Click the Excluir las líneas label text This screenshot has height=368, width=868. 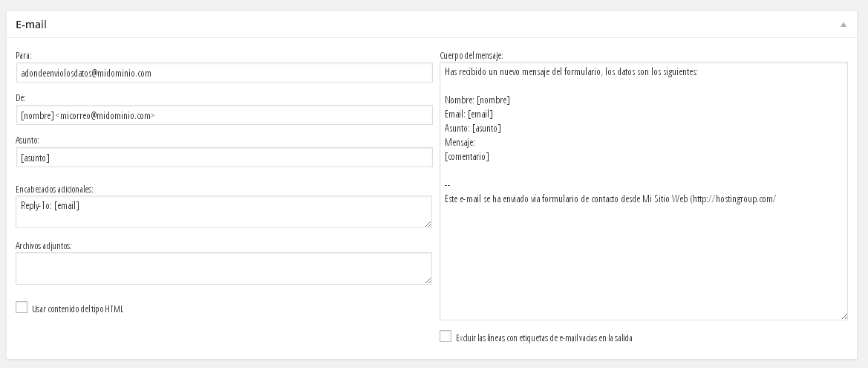(544, 338)
